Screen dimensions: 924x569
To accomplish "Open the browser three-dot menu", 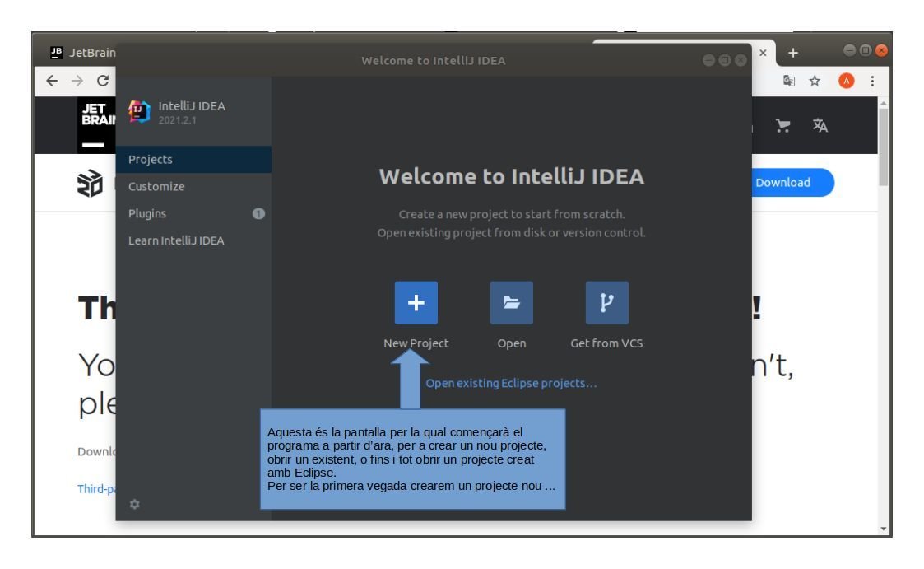I will 873,81.
